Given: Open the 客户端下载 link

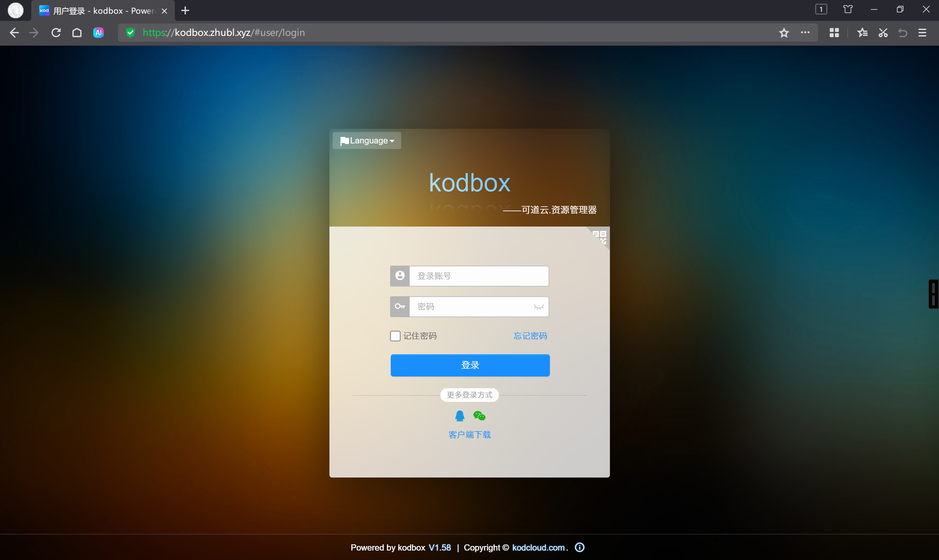Looking at the screenshot, I should click(469, 434).
